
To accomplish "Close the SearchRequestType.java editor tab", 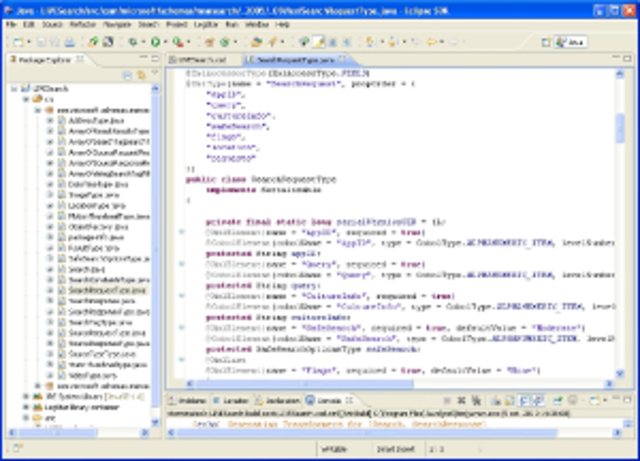I will pyautogui.click(x=342, y=60).
